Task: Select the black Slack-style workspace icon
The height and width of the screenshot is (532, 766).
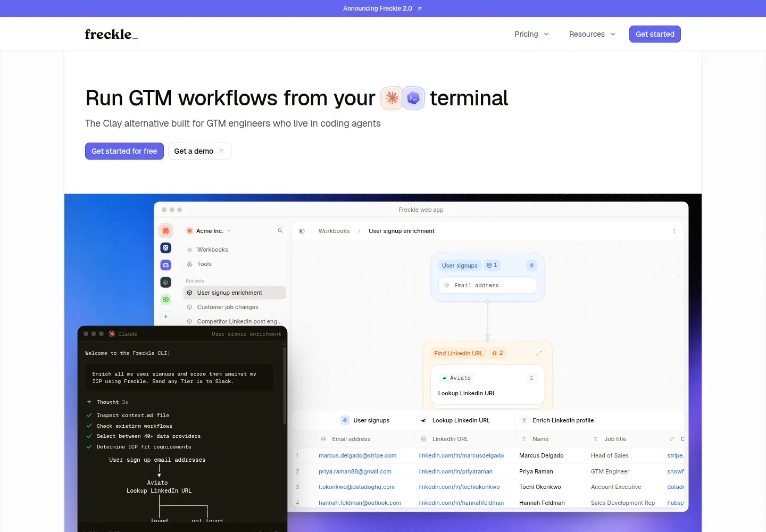Action: (x=166, y=282)
